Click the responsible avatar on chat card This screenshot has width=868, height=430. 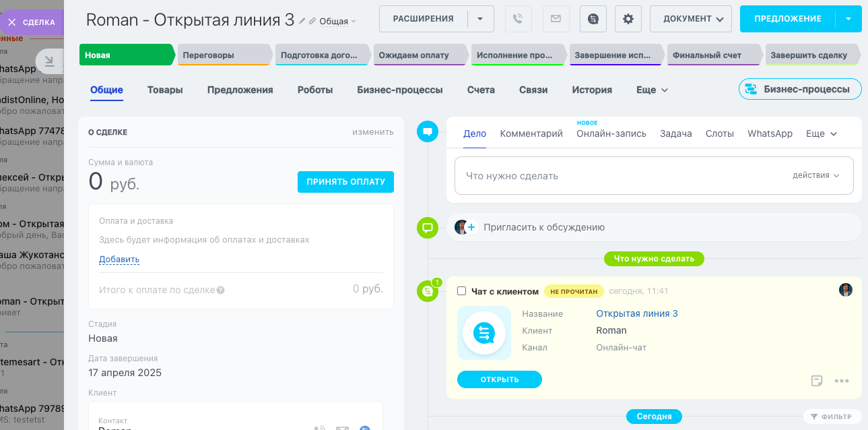click(846, 290)
